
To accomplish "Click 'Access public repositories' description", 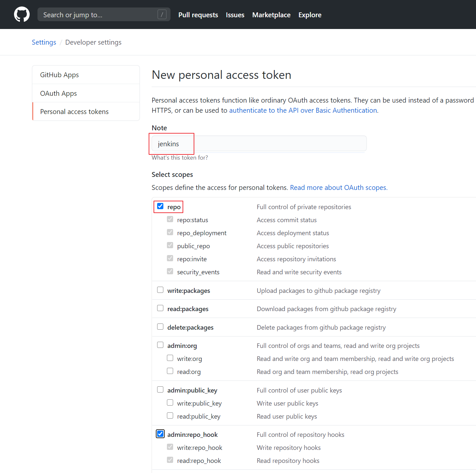I will (x=293, y=246).
